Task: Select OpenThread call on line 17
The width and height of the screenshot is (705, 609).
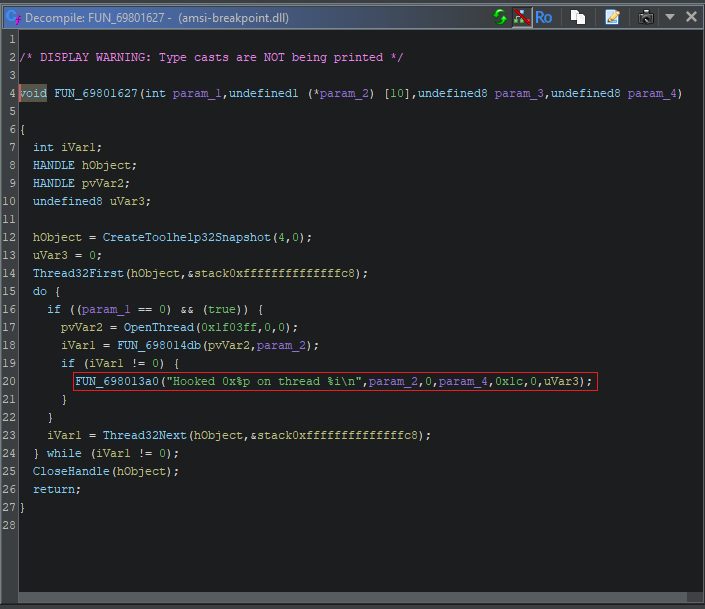Action: point(159,327)
